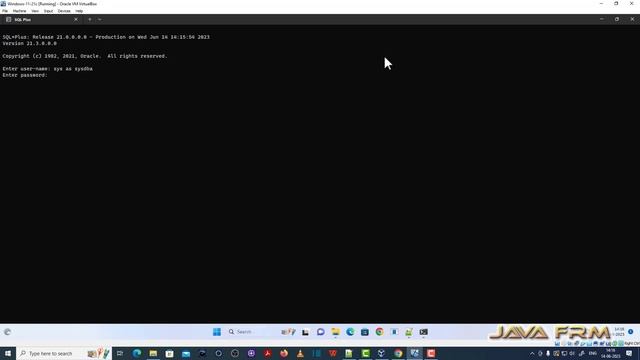Open the host notification center icon
The width and height of the screenshot is (640, 360).
[x=629, y=353]
